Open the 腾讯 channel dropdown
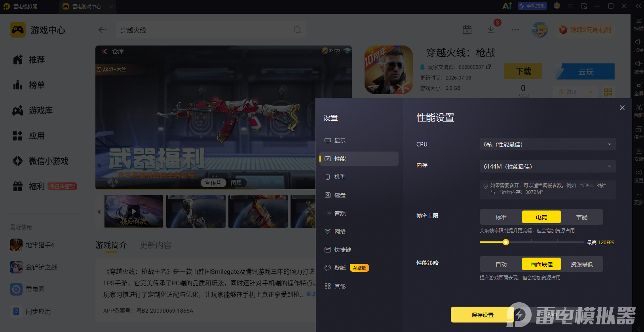 tap(575, 92)
